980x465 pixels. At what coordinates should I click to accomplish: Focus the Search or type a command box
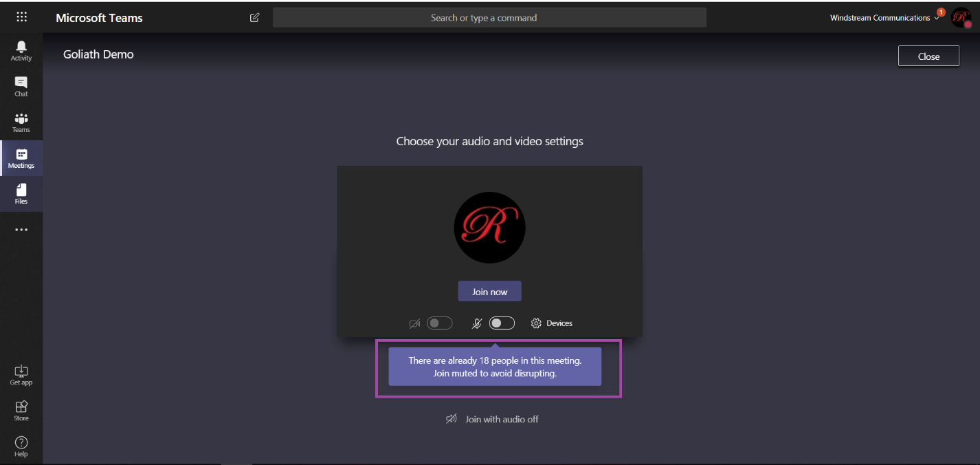(x=489, y=18)
